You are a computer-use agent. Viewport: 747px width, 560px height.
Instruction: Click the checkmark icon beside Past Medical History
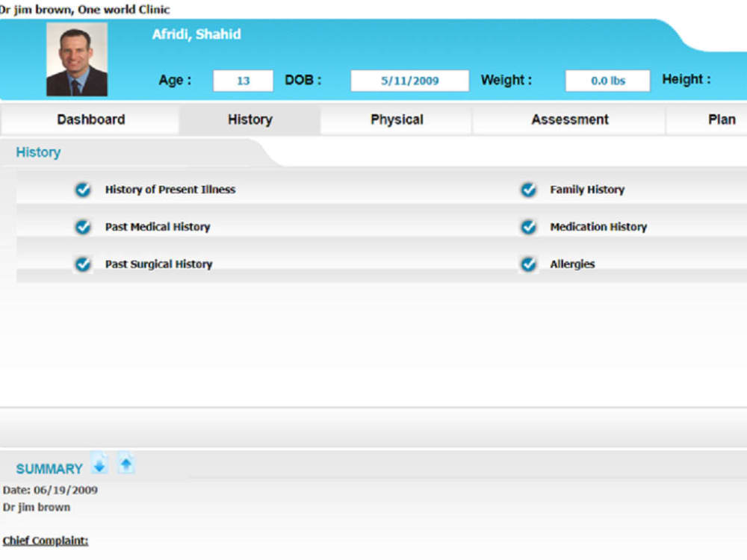(x=83, y=227)
